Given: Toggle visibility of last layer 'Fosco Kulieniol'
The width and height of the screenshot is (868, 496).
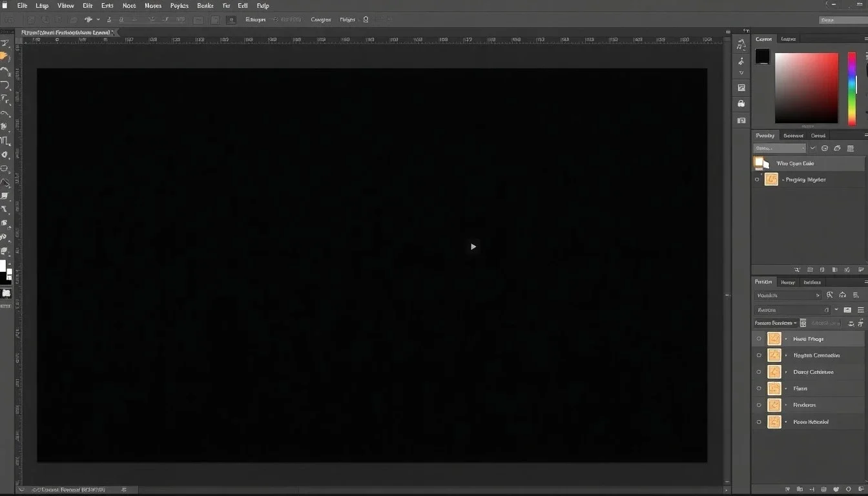Looking at the screenshot, I should click(759, 422).
